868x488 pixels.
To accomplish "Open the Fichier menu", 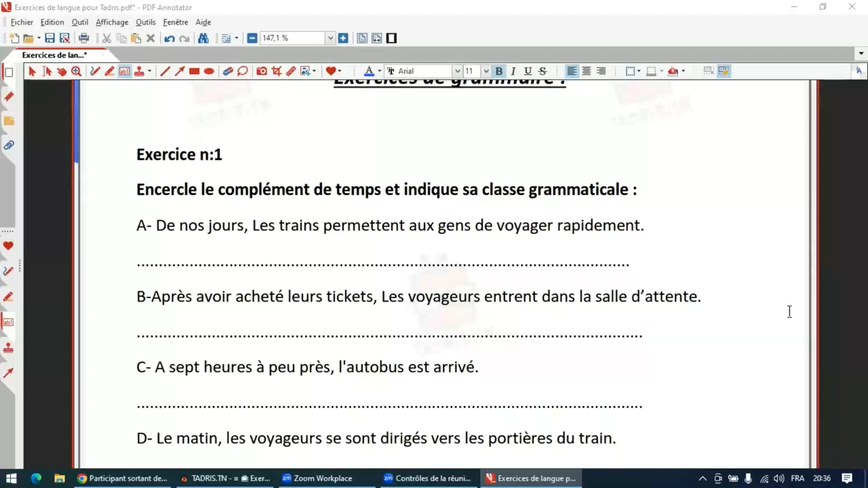I will [21, 22].
